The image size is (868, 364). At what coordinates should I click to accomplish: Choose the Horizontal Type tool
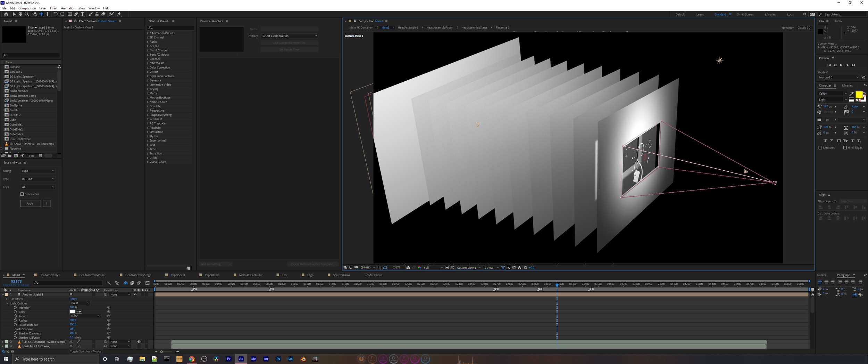(x=83, y=14)
